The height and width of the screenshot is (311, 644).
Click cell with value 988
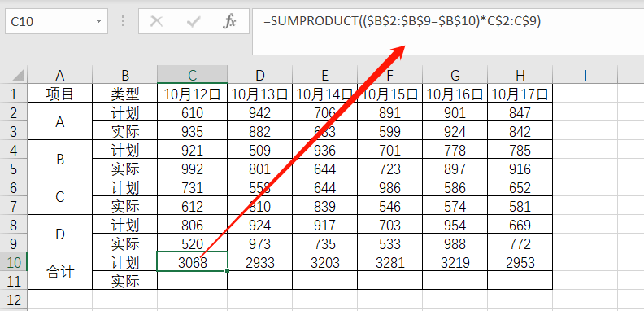pos(455,243)
